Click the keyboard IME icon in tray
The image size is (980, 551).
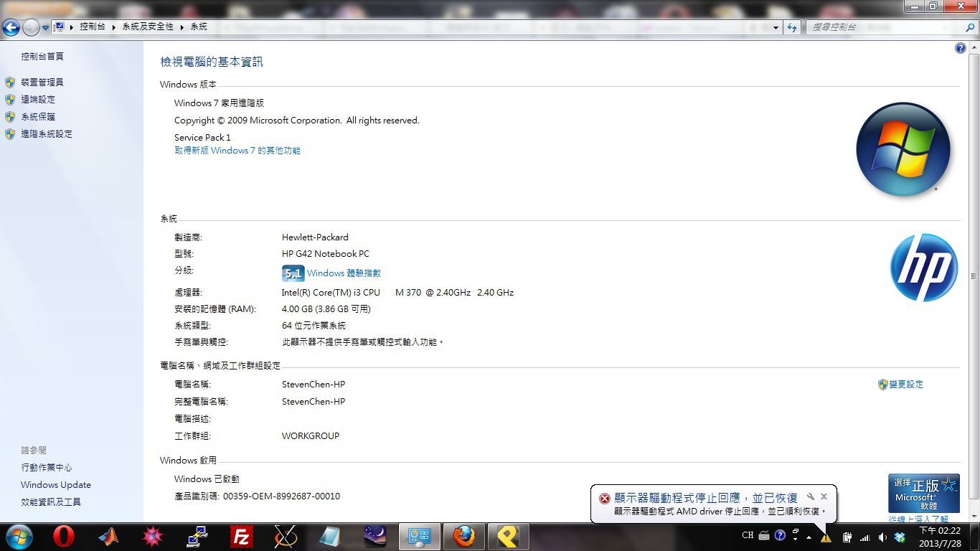(x=764, y=536)
